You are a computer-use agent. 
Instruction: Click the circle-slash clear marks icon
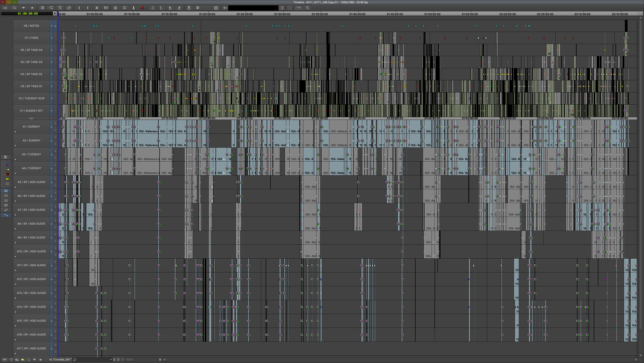(69, 8)
